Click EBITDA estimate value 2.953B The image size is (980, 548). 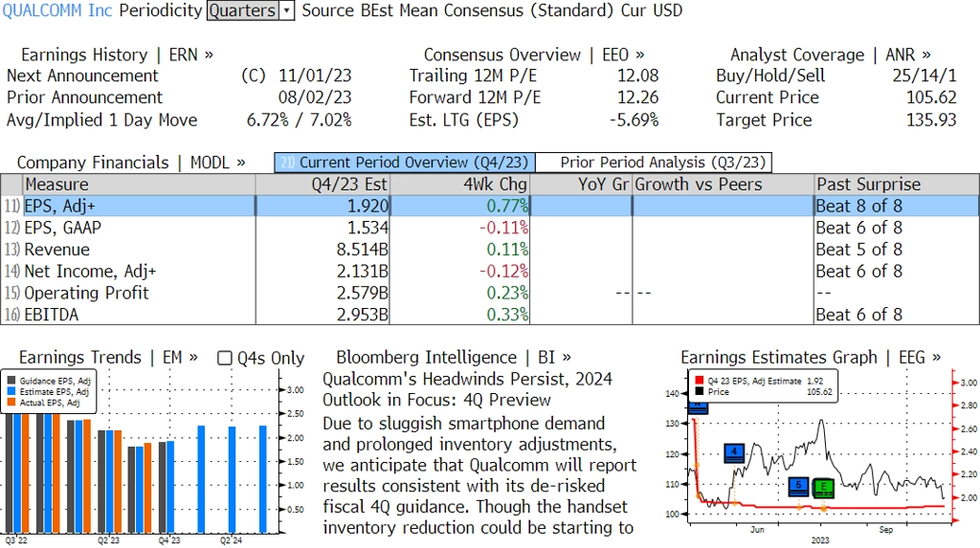click(363, 315)
